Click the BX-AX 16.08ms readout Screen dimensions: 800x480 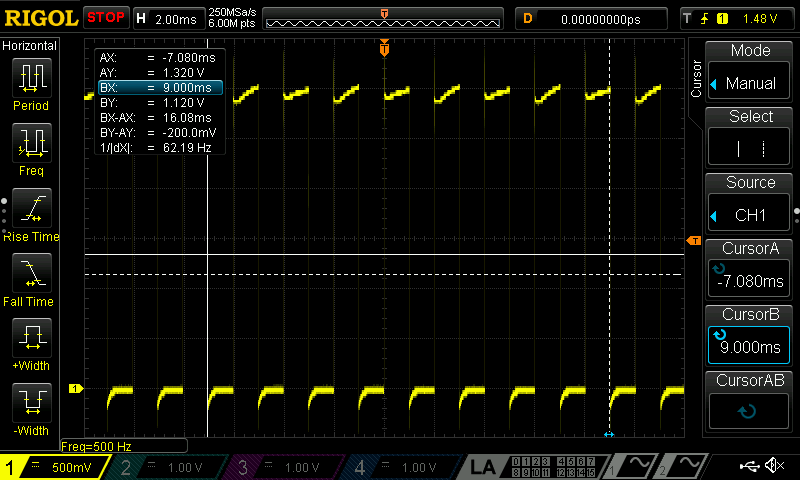[156, 118]
